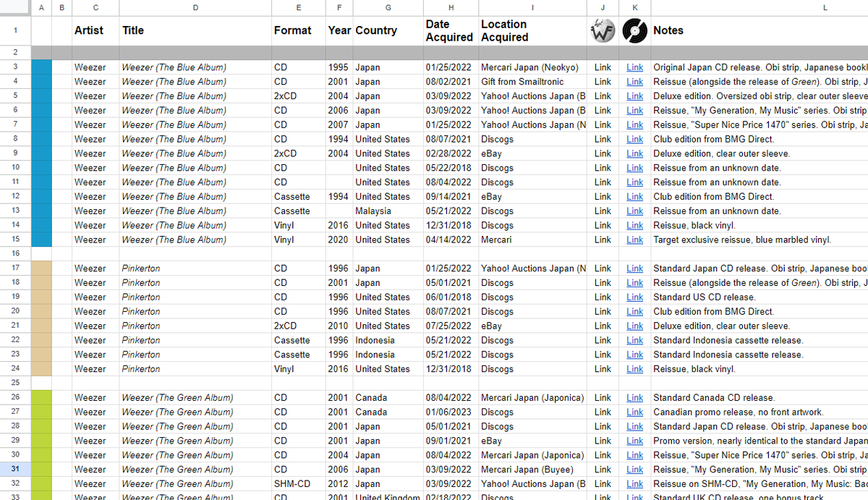Select the blue color block beside Blue Album rows
Image resolution: width=868 pixels, height=500 pixels.
click(42, 153)
